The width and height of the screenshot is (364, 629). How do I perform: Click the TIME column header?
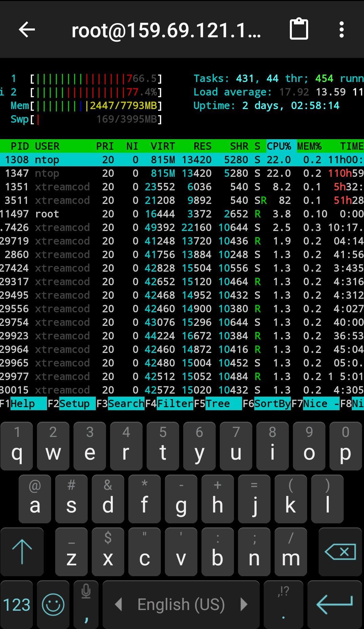click(352, 146)
